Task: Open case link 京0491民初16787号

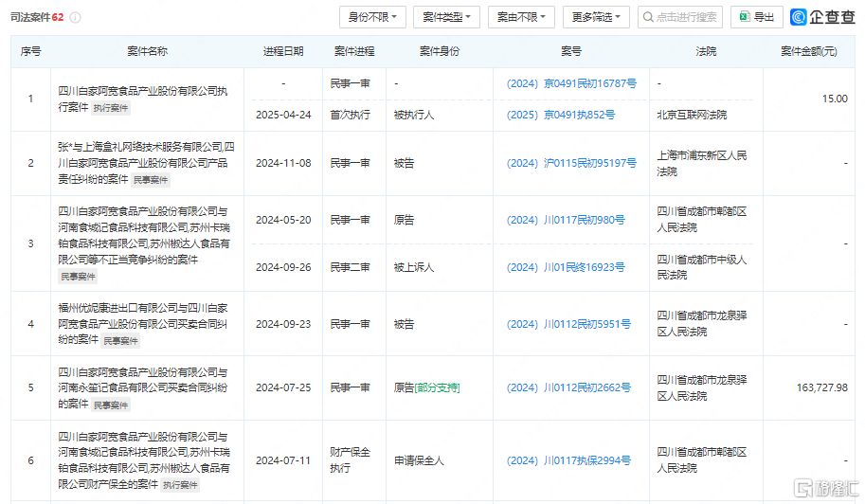Action: pos(571,83)
